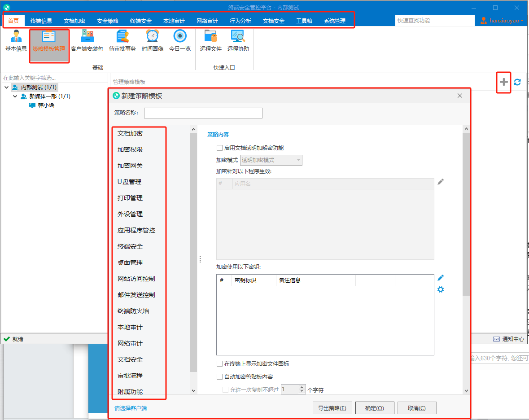529x420 pixels.
Task: Click the 策略名称 input field
Action: [203, 113]
